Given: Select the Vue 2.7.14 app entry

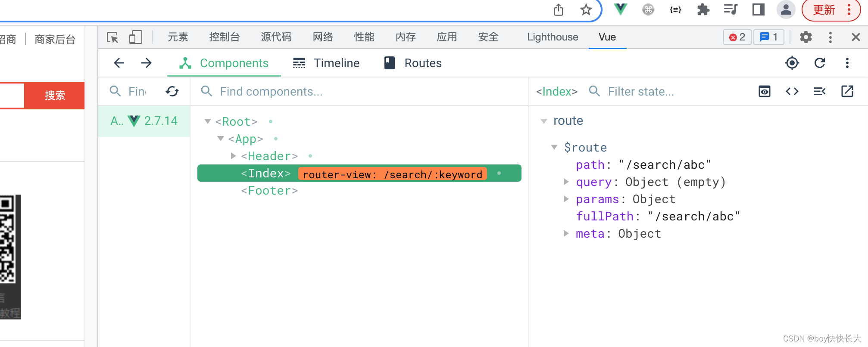Looking at the screenshot, I should 144,121.
